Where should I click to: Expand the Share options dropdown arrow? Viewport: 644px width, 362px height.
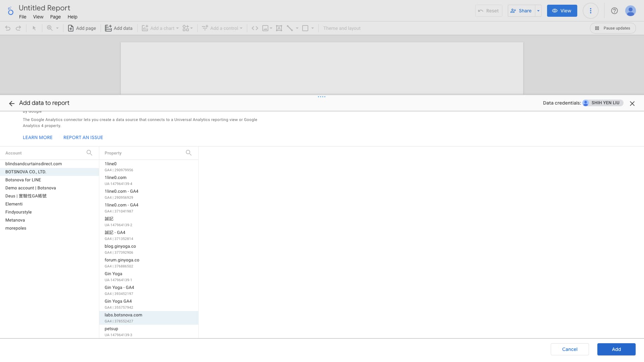coord(538,11)
